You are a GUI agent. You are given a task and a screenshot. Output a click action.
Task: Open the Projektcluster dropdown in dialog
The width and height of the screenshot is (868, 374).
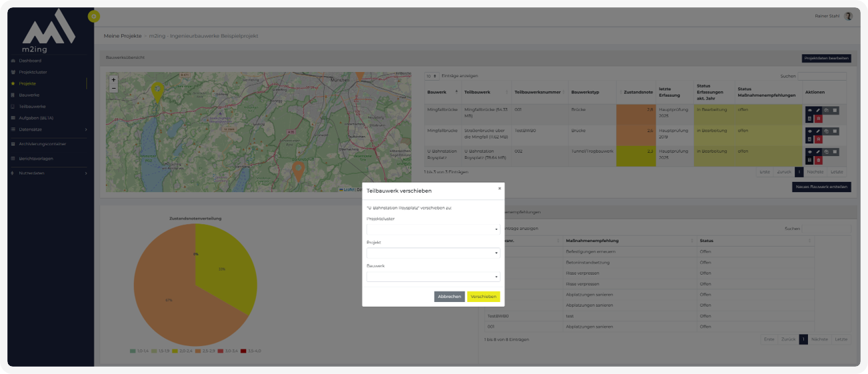(x=433, y=229)
